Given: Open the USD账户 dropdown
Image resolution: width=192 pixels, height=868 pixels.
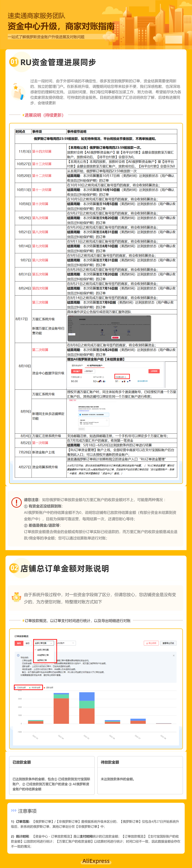Looking at the screenshot, I should (66, 643).
